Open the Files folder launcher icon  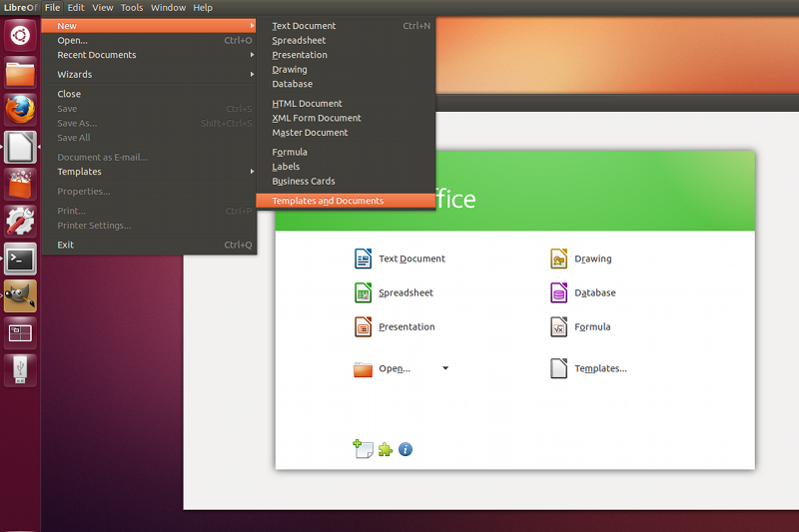20,73
